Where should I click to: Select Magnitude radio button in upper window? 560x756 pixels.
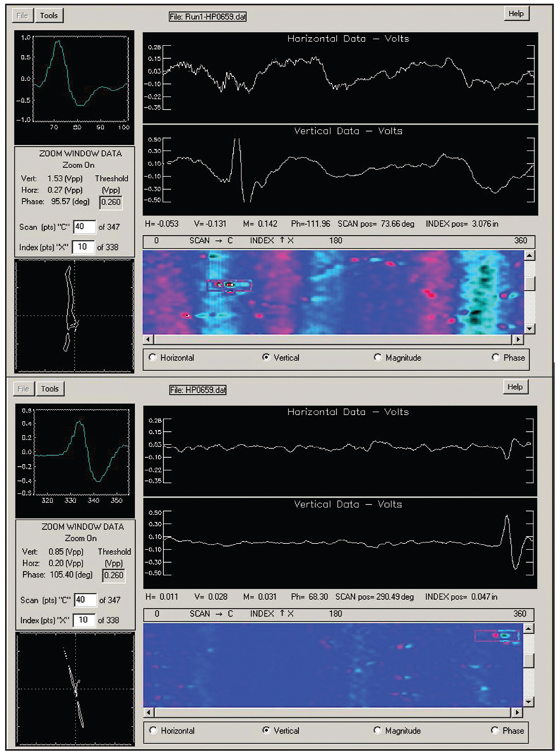(378, 358)
